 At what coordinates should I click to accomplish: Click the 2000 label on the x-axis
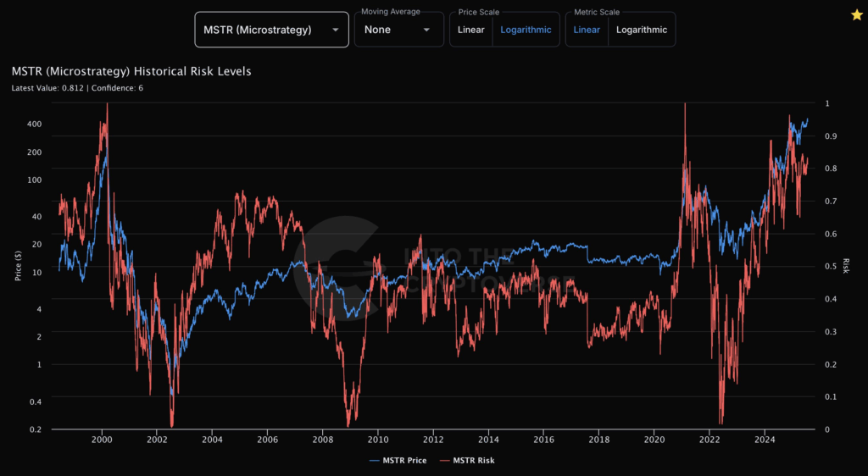point(102,440)
